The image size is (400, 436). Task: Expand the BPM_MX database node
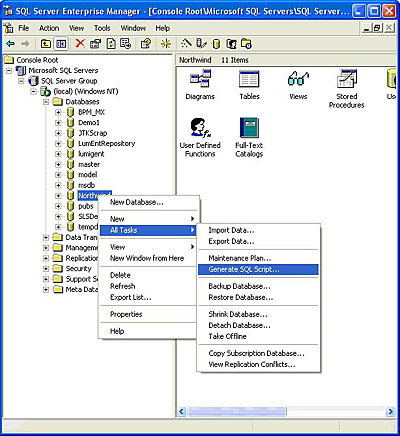click(x=58, y=112)
